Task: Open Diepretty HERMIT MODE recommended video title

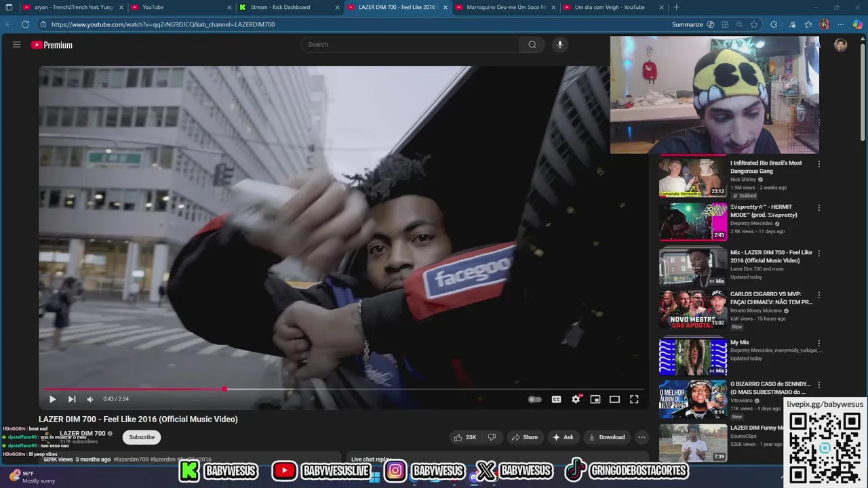Action: (764, 211)
